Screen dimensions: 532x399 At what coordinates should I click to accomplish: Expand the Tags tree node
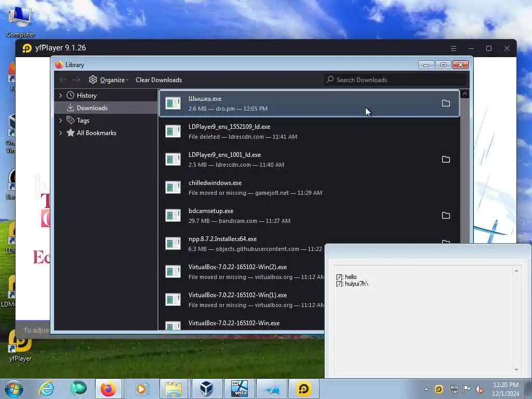pyautogui.click(x=60, y=120)
